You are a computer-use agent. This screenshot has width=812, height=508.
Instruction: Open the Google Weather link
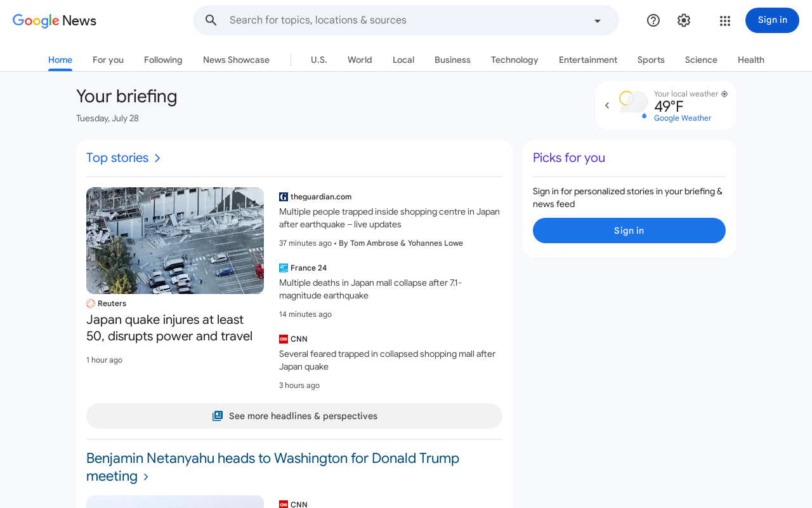pyautogui.click(x=683, y=118)
